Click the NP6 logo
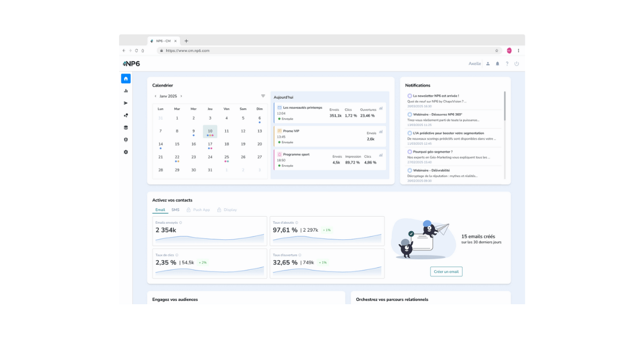Screen dimensions: 644x338 (131, 63)
